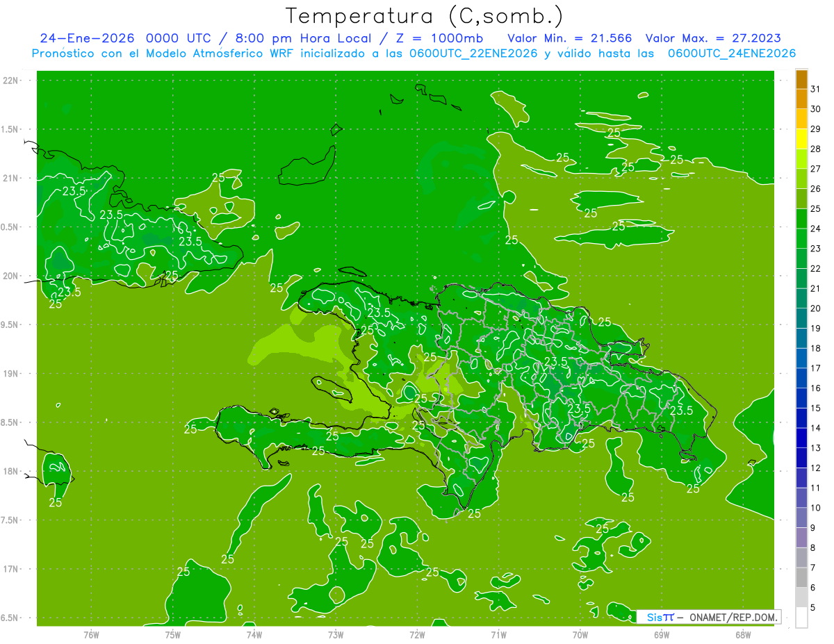
Task: Click the gray color bar segment between 6 and 7
Action: click(801, 577)
